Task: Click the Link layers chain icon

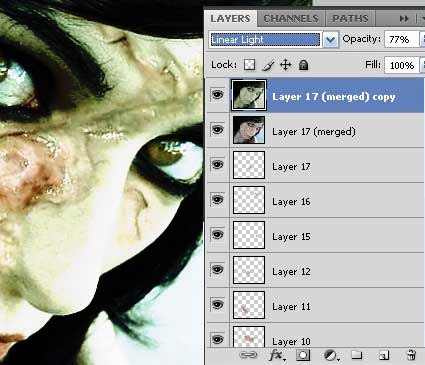Action: point(248,355)
